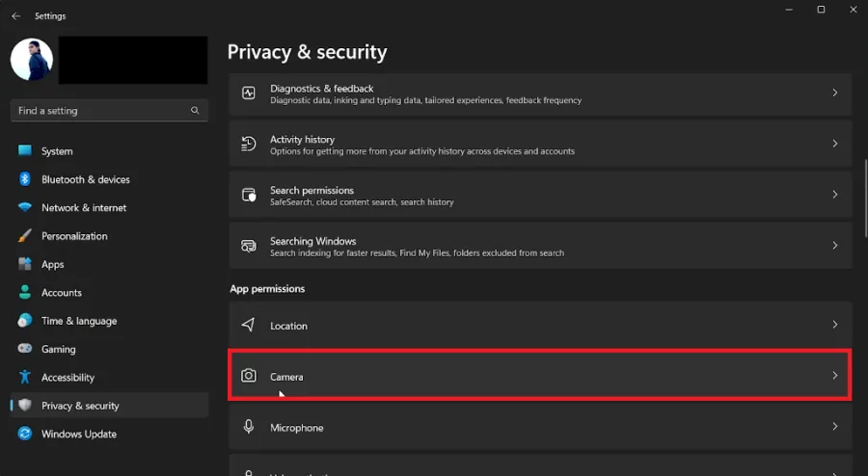Open the Search permissions title
The height and width of the screenshot is (476, 868).
point(312,190)
